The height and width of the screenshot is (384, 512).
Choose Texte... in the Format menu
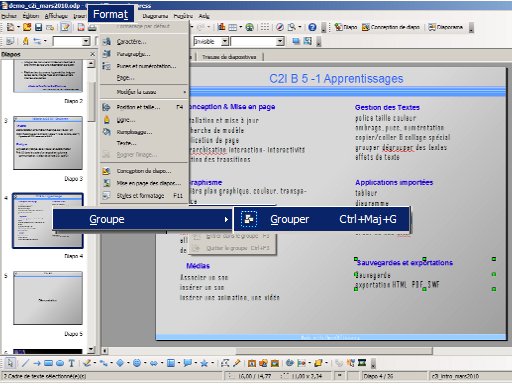(144, 143)
